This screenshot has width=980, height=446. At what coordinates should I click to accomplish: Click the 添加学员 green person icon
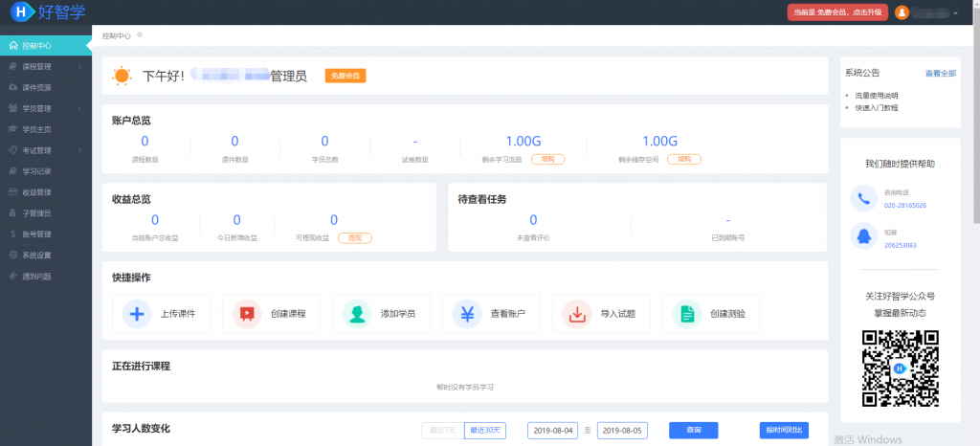pos(357,314)
